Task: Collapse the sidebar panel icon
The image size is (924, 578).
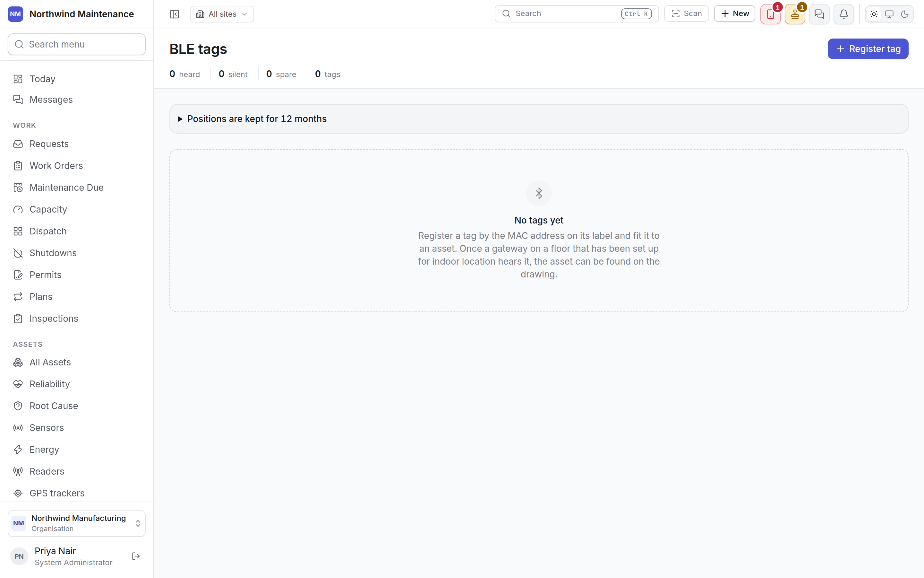Action: (175, 14)
